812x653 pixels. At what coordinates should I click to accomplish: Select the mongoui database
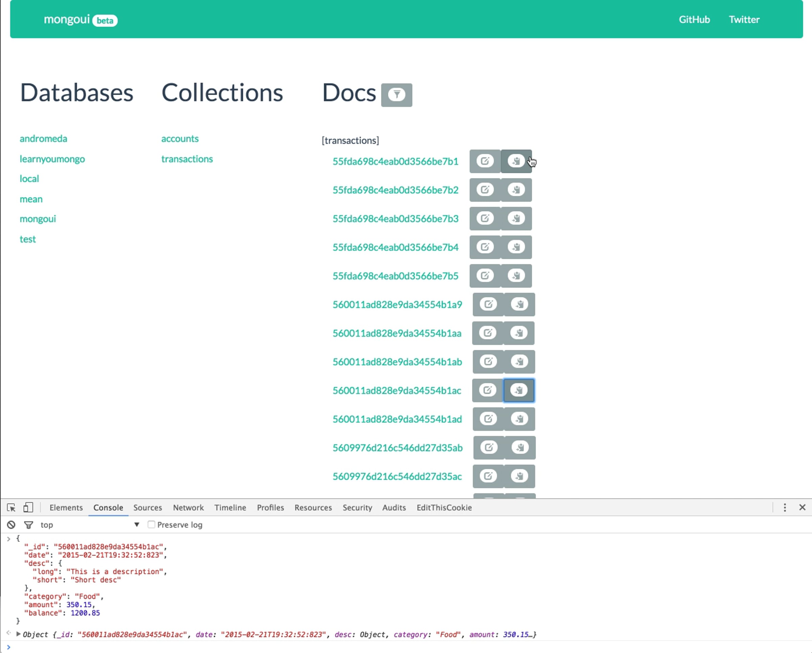pos(38,219)
